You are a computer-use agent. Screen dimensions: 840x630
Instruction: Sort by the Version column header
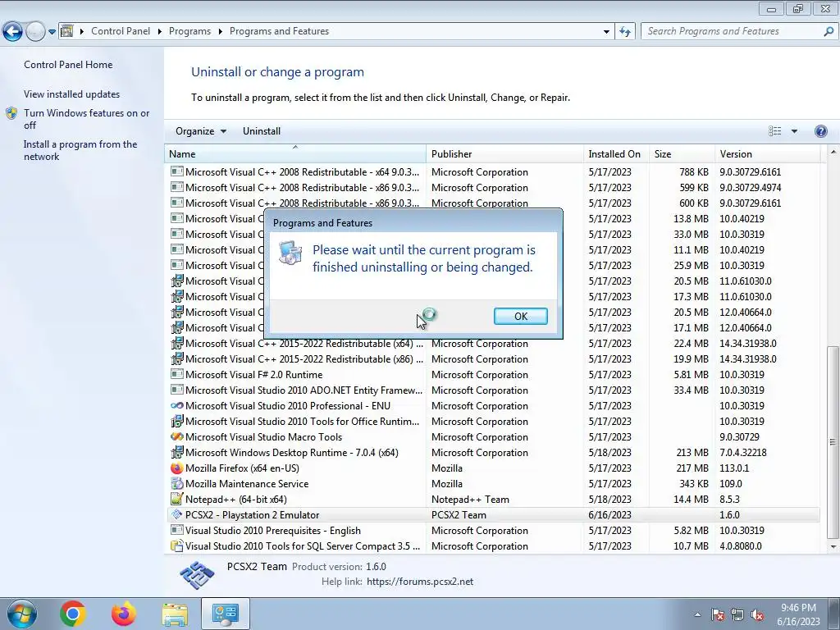767,153
